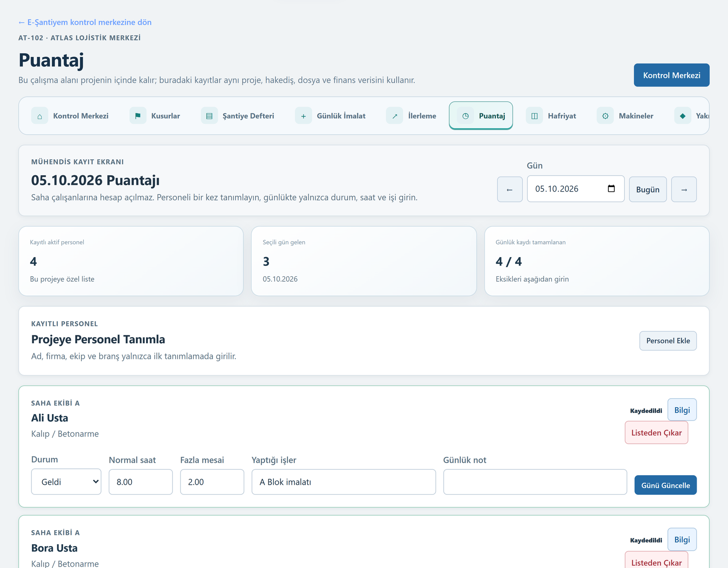Click Günü Güncelle for Ali Usta

pyautogui.click(x=666, y=485)
